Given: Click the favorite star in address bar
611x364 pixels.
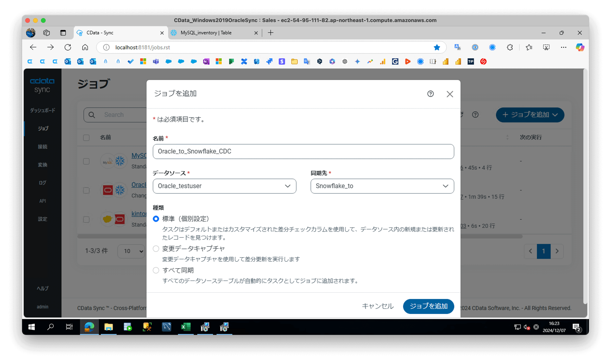Looking at the screenshot, I should 437,47.
